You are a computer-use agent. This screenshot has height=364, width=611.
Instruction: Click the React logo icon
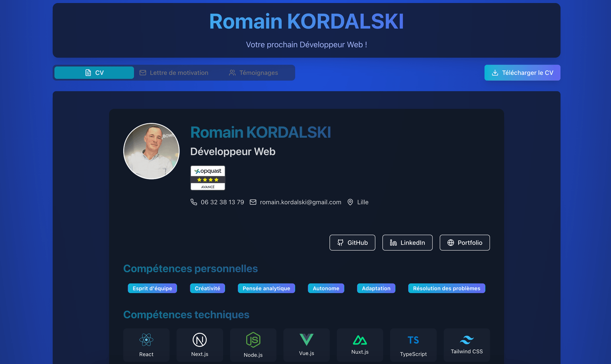pyautogui.click(x=146, y=340)
